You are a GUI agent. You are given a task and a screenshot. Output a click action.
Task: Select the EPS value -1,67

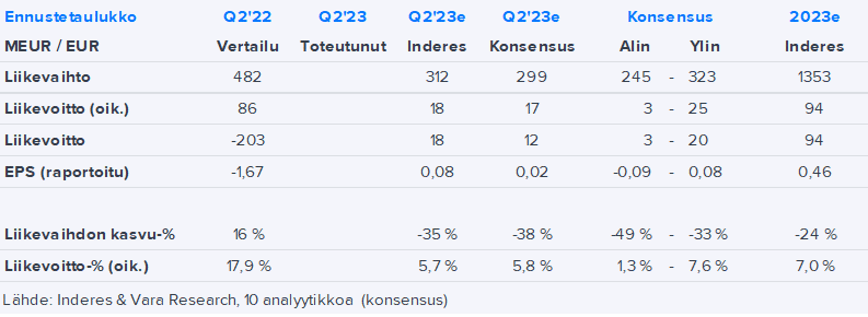(x=247, y=172)
